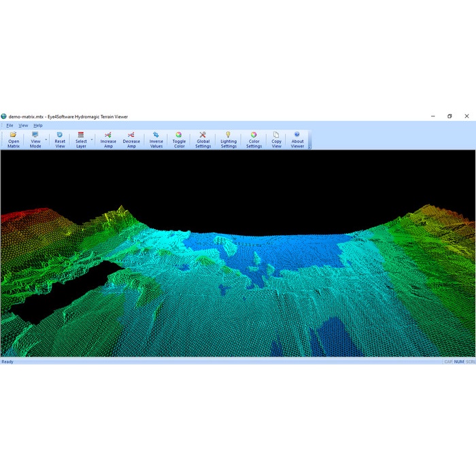Click the NUM indicator in status bar
Image resolution: width=476 pixels, height=476 pixels.
click(459, 362)
